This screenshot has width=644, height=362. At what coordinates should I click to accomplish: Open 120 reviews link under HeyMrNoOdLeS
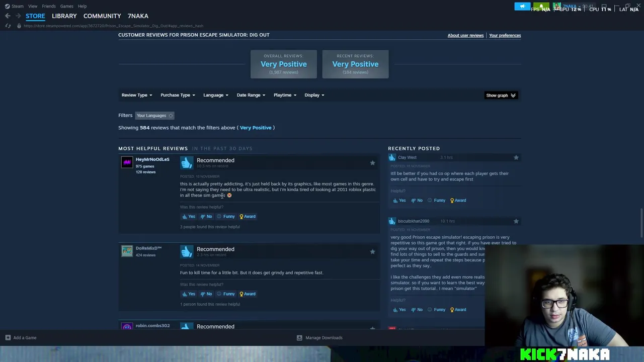[x=145, y=172]
